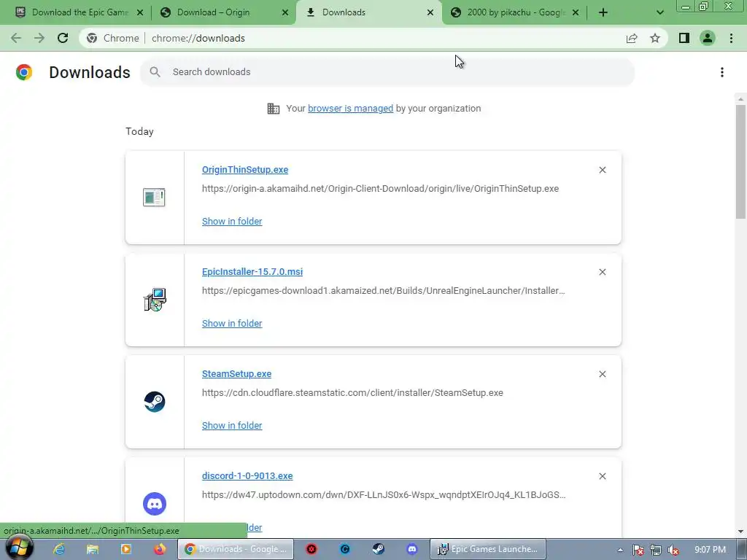This screenshot has height=560, width=747.
Task: Open the OriginThinSetup.exe file link
Action: click(x=245, y=169)
